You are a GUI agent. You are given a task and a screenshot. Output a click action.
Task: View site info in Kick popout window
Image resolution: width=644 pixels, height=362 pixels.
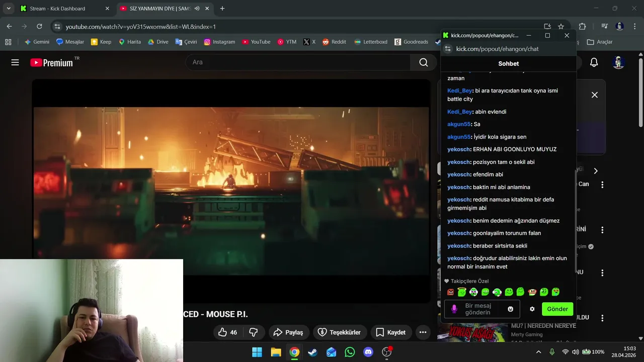pyautogui.click(x=448, y=49)
